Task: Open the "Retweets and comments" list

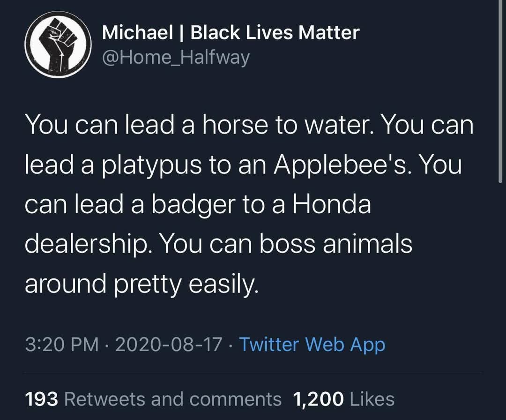Action: tap(172, 399)
